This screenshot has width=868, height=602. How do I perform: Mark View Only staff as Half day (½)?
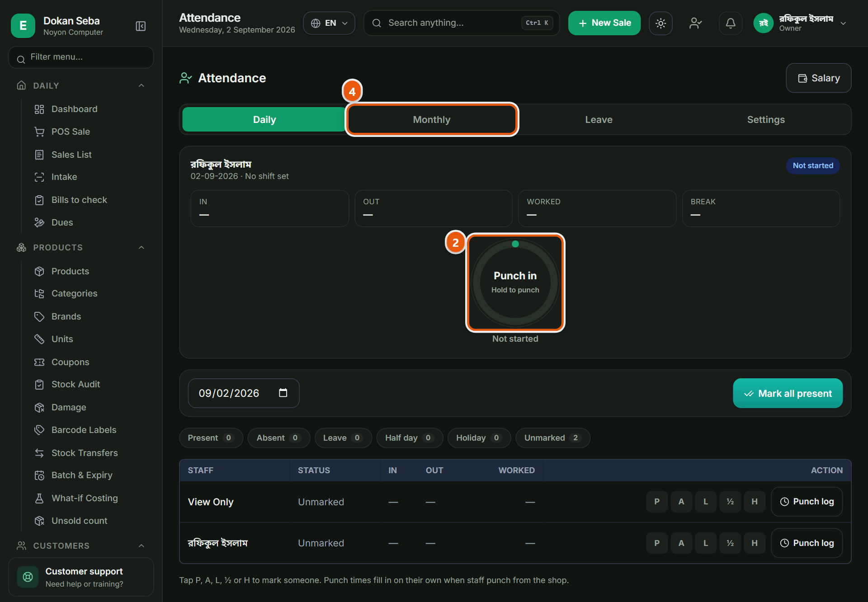point(730,502)
